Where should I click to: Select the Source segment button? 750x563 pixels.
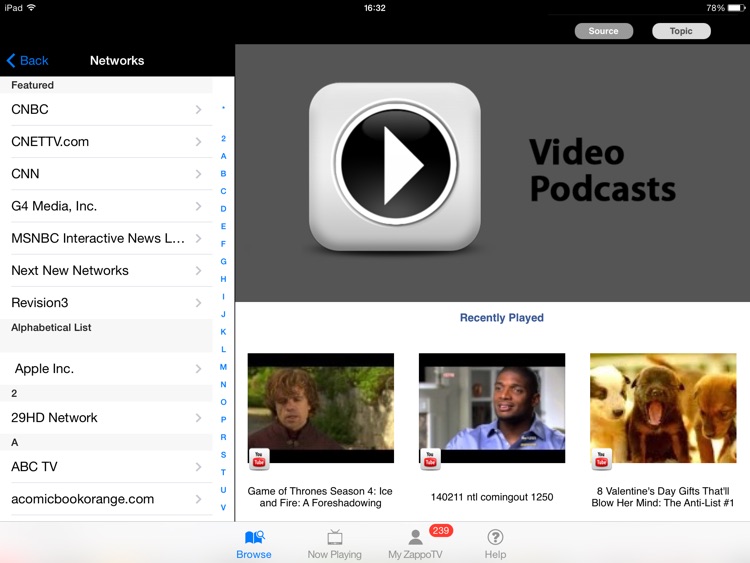604,31
